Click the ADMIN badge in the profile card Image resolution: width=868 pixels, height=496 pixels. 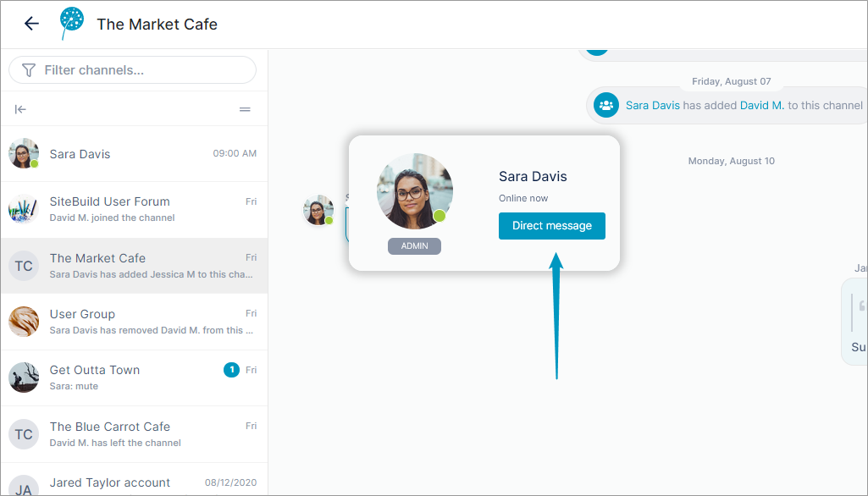[415, 246]
